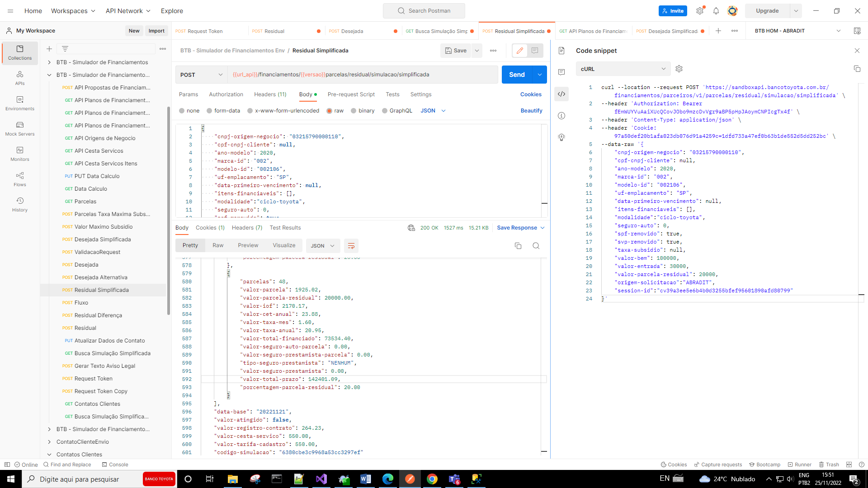The width and height of the screenshot is (868, 488).
Task: Open Residual Diferença request in sidebar
Action: tap(98, 315)
